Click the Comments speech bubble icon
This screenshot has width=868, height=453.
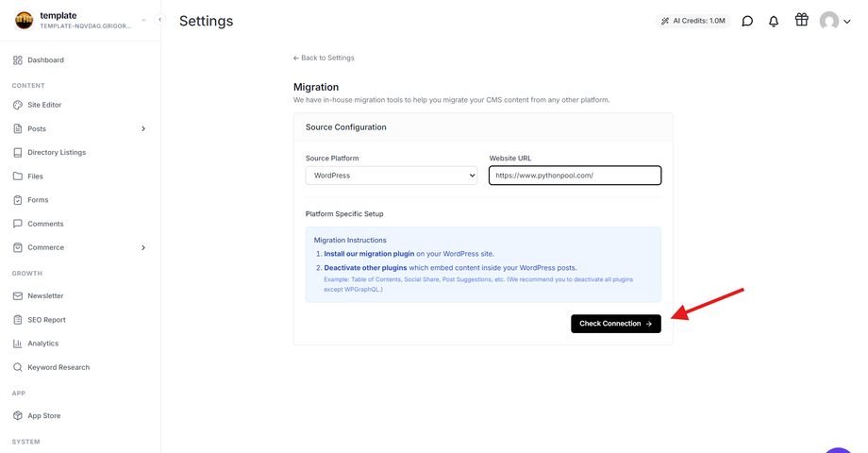pyautogui.click(x=18, y=224)
